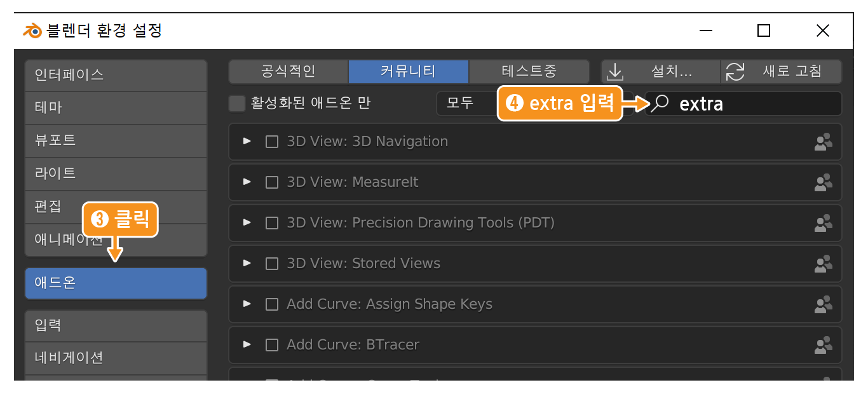Click community icon on Precision Drawing Tools row
This screenshot has height=406, width=868.
pos(824,224)
